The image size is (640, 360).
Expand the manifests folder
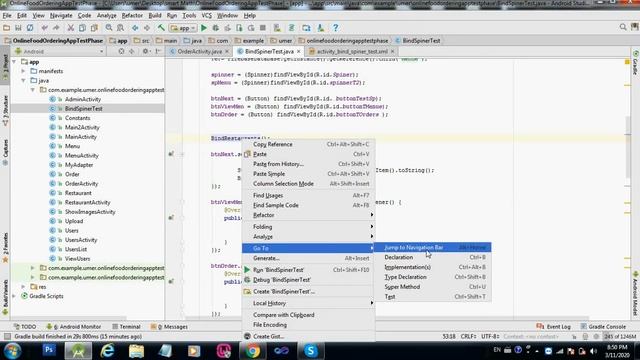coord(23,71)
